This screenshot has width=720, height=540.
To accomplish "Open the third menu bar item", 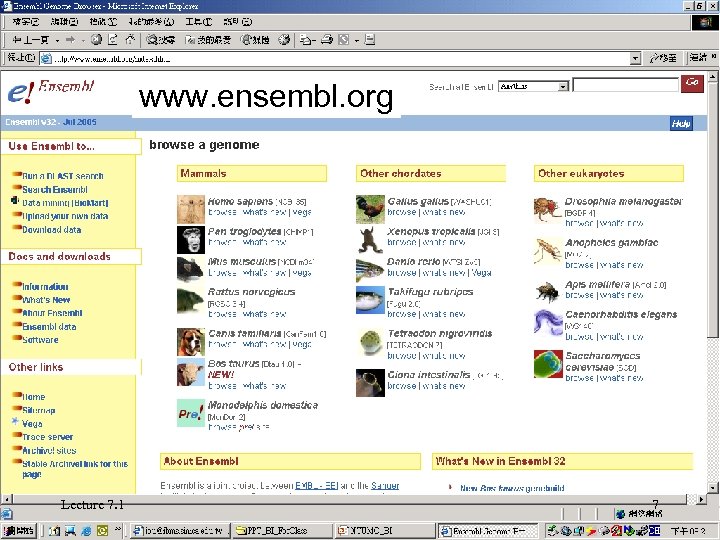I will coord(103,22).
